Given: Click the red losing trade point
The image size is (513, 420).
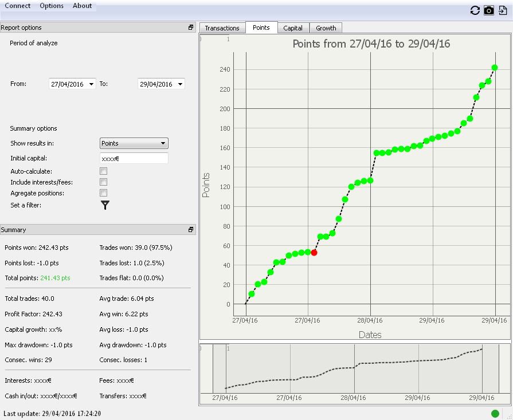Looking at the screenshot, I should tap(314, 253).
